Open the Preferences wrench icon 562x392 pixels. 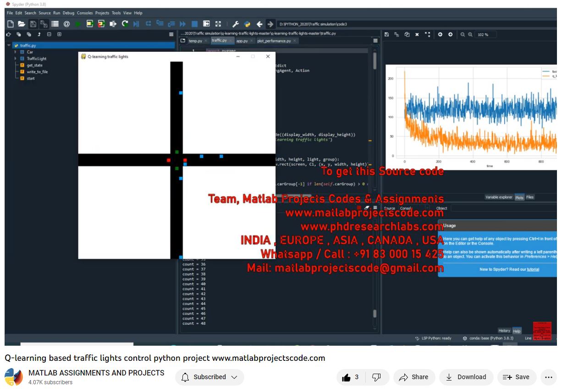point(236,24)
